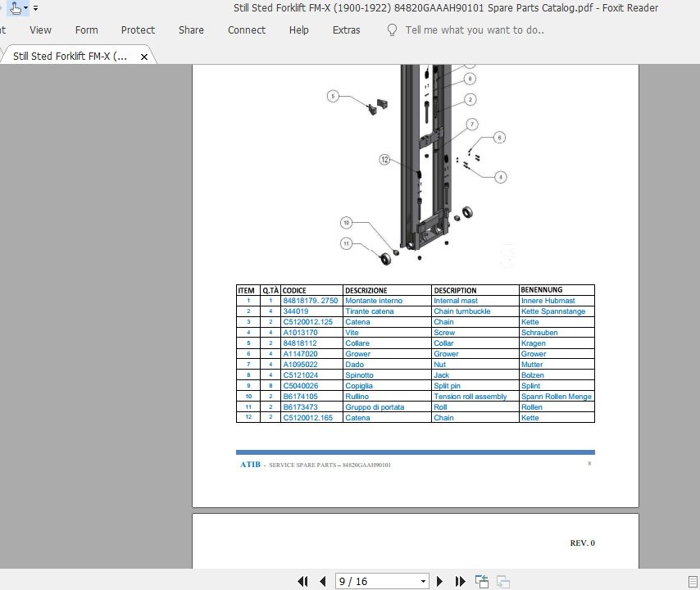The image size is (700, 590).
Task: Click part code C5120012.125
Action: pyautogui.click(x=308, y=322)
